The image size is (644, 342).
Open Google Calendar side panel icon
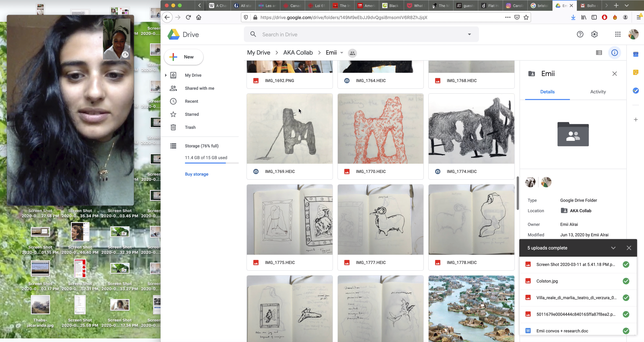(636, 54)
